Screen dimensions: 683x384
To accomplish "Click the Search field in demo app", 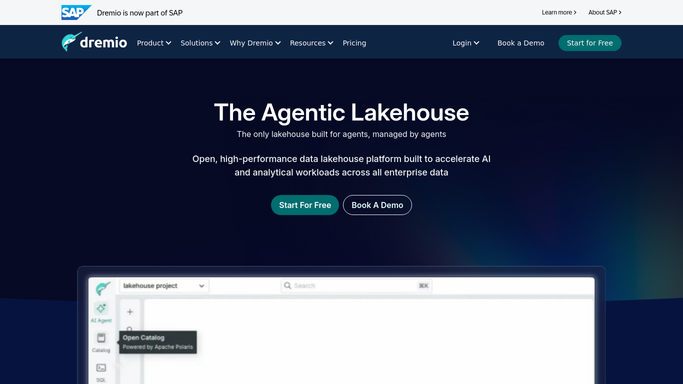I will (x=356, y=286).
